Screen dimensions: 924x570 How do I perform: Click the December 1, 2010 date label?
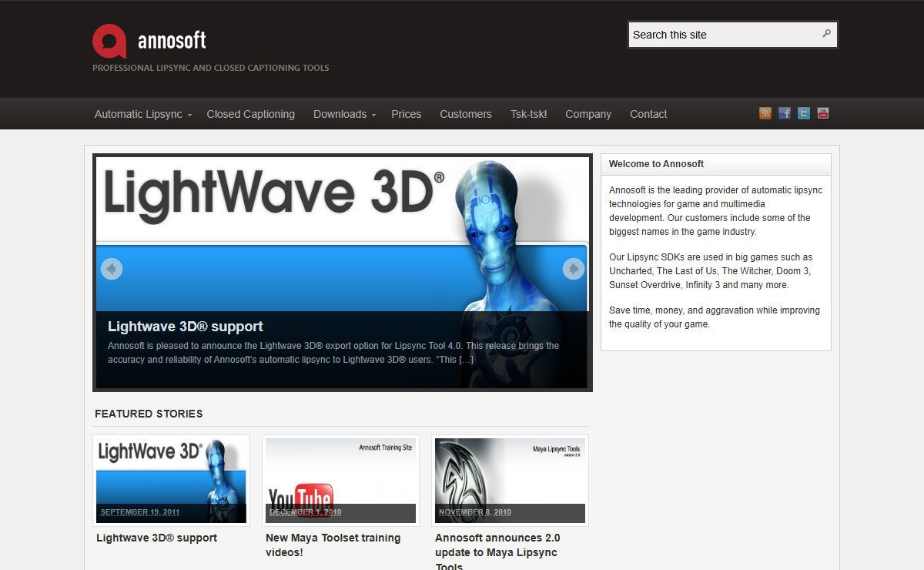[x=306, y=512]
